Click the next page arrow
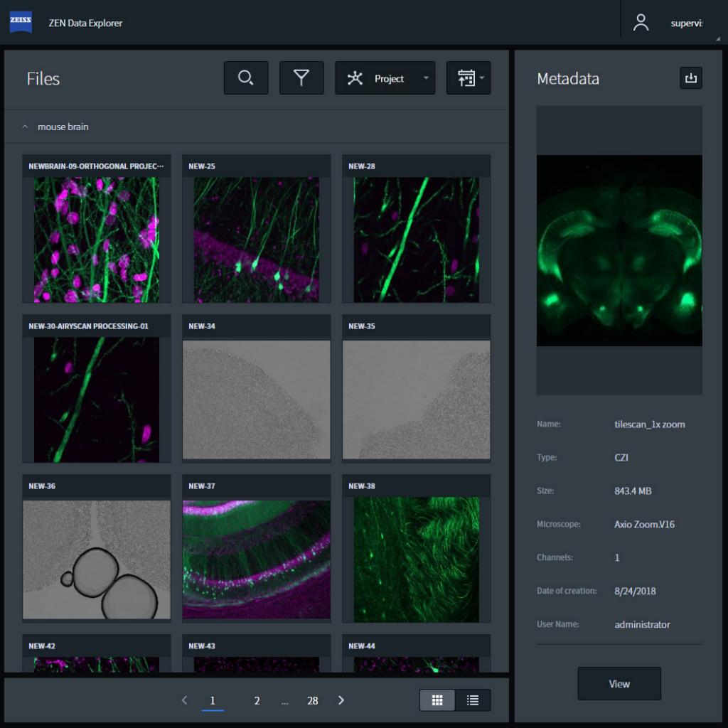The height and width of the screenshot is (728, 728). pyautogui.click(x=341, y=700)
